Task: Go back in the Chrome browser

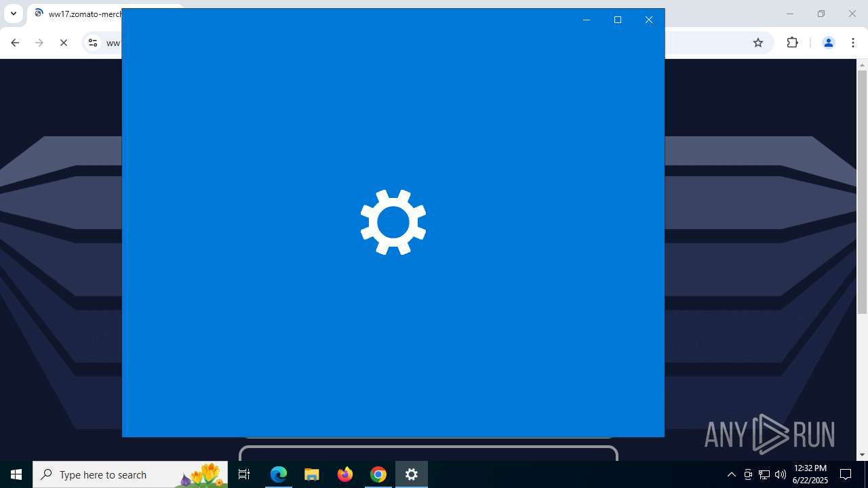Action: 15,43
